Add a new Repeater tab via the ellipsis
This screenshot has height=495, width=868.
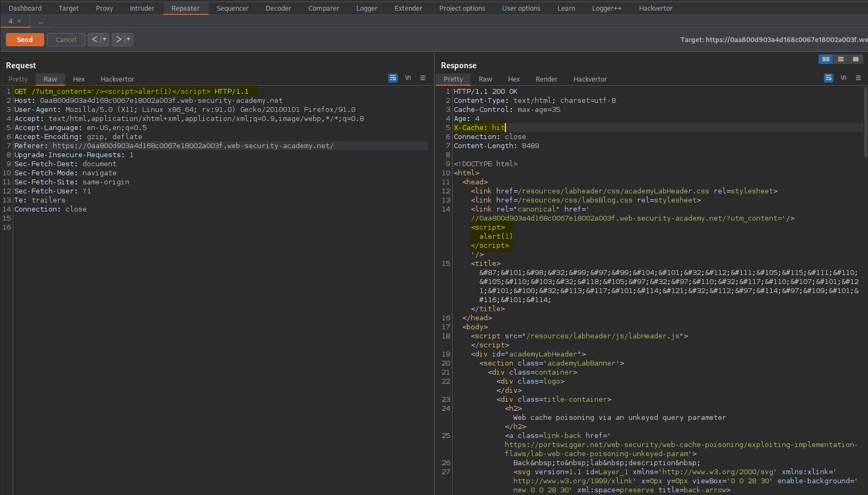pos(41,21)
